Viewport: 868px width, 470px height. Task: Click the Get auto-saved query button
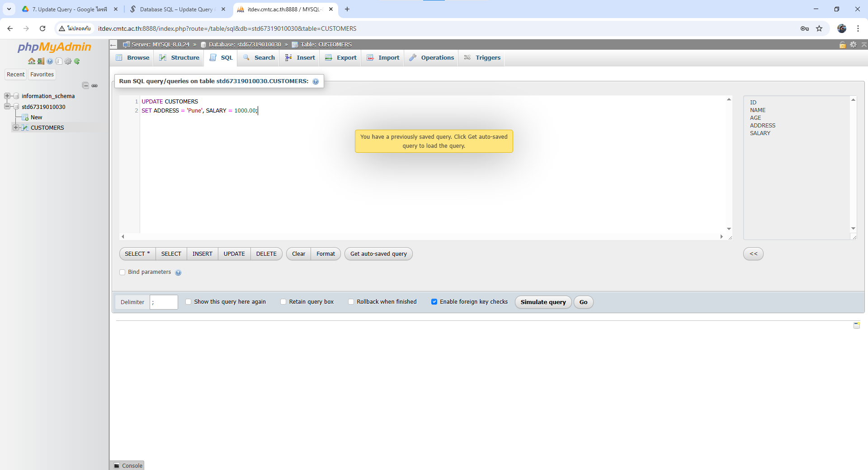378,254
